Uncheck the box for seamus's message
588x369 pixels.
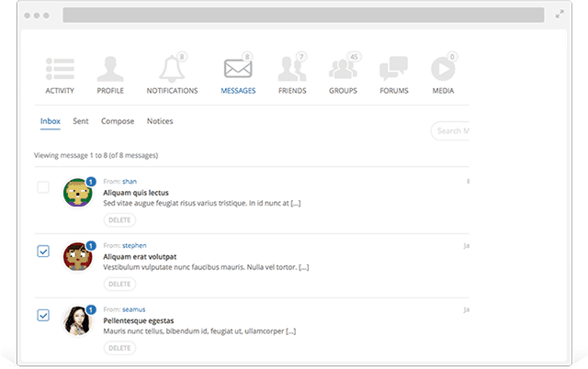click(x=43, y=315)
